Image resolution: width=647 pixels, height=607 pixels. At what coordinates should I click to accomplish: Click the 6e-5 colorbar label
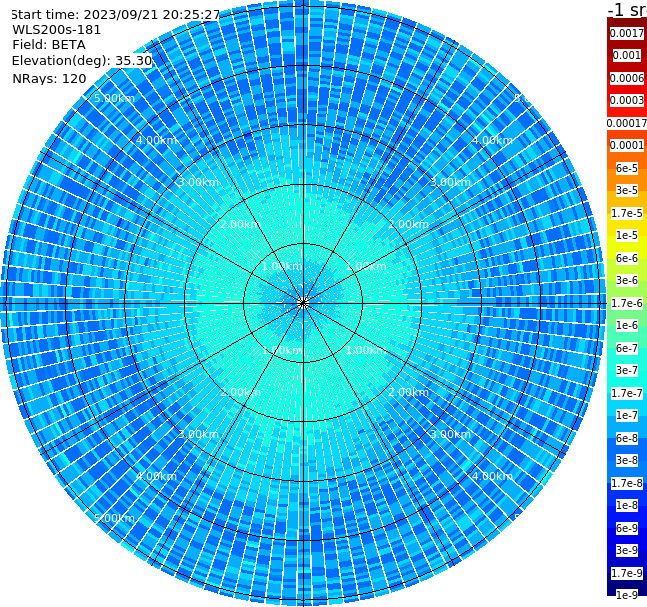pos(627,168)
